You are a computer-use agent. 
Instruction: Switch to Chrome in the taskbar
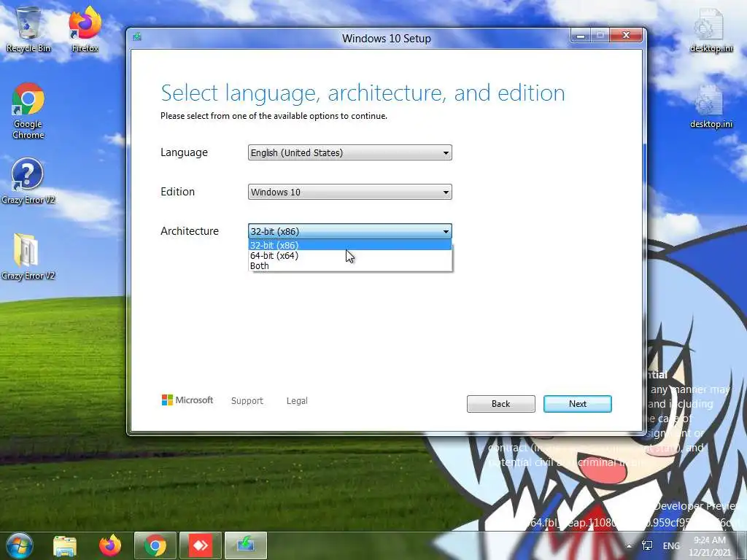[x=155, y=545]
